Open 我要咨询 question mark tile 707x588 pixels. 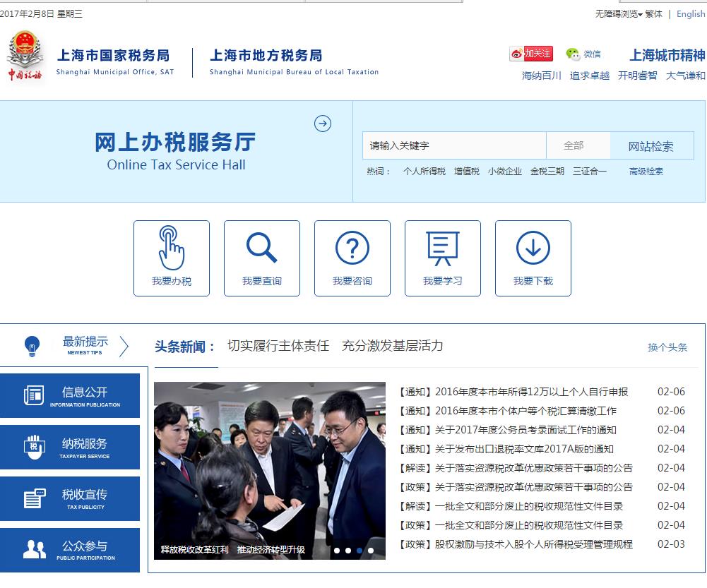coord(352,258)
